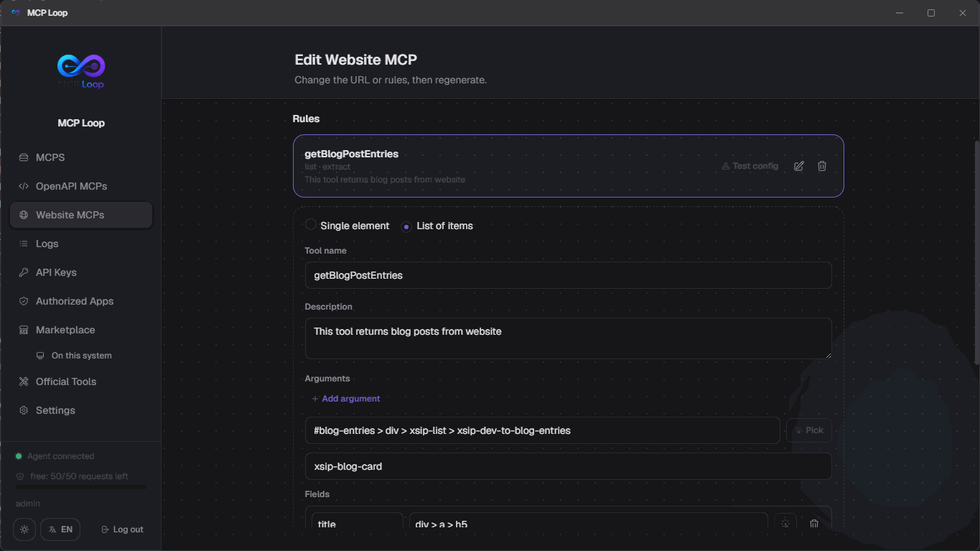Toggle light/dark theme sun icon button

pos(24,529)
